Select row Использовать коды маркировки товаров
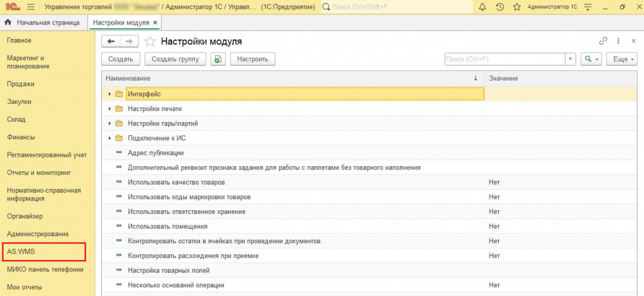The width and height of the screenshot is (644, 296). [x=370, y=197]
